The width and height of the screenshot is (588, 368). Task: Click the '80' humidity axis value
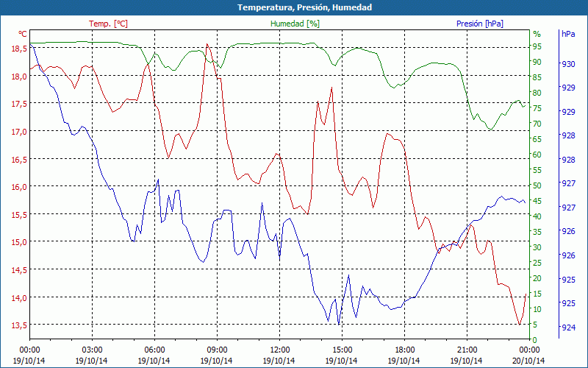tap(537, 93)
